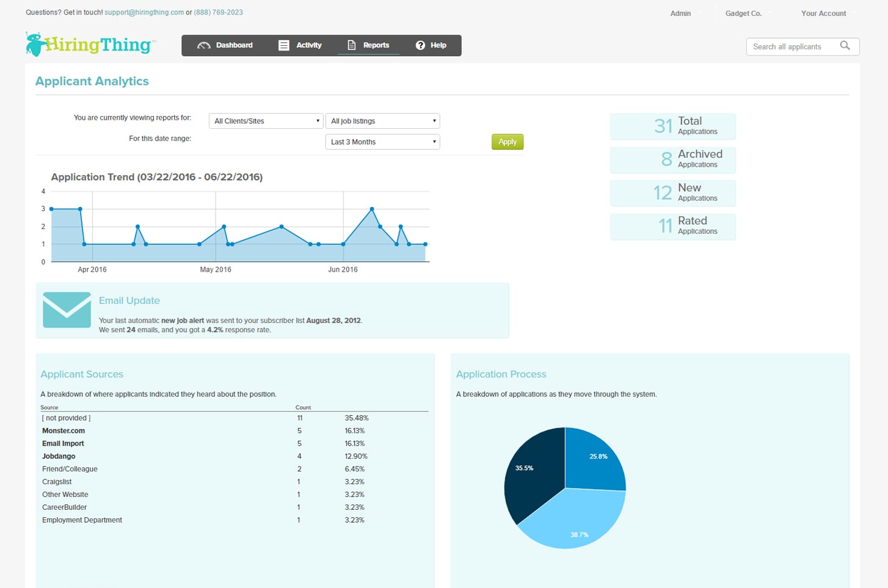Image resolution: width=888 pixels, height=588 pixels.
Task: Click the Reports document icon
Action: 352,45
